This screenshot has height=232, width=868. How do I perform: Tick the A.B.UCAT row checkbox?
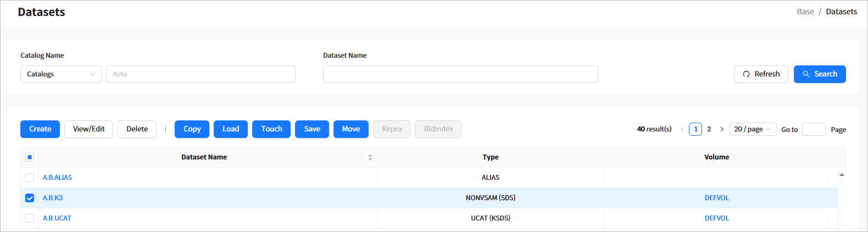click(x=30, y=218)
